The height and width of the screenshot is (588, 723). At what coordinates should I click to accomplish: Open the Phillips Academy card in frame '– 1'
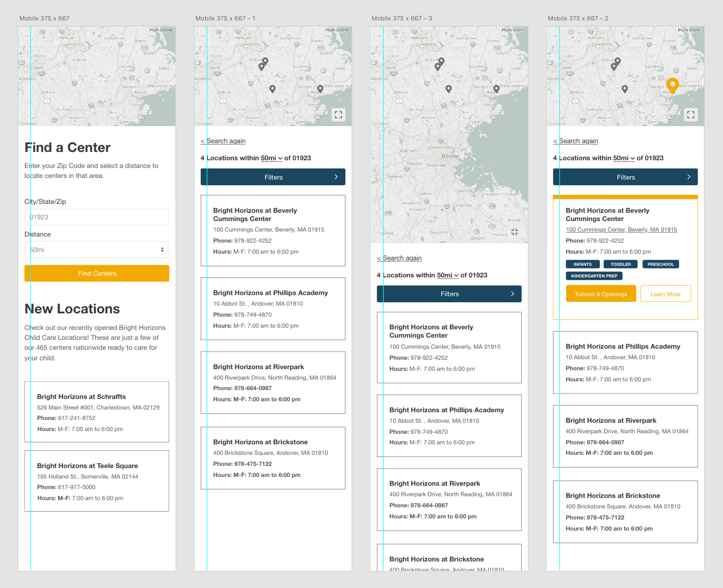(273, 308)
